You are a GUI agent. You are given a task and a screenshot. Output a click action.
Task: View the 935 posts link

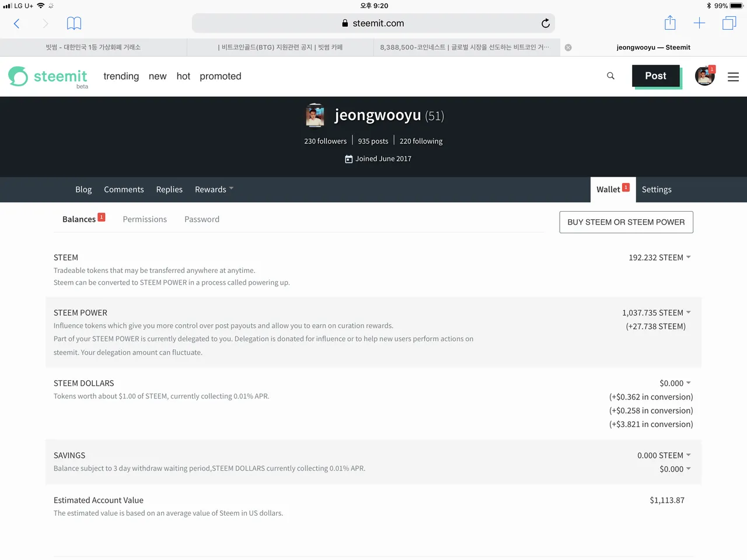coord(373,141)
